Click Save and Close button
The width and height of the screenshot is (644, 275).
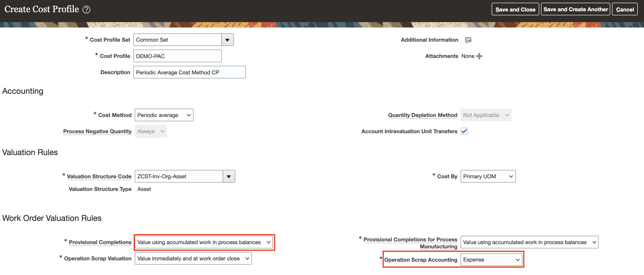coord(515,9)
